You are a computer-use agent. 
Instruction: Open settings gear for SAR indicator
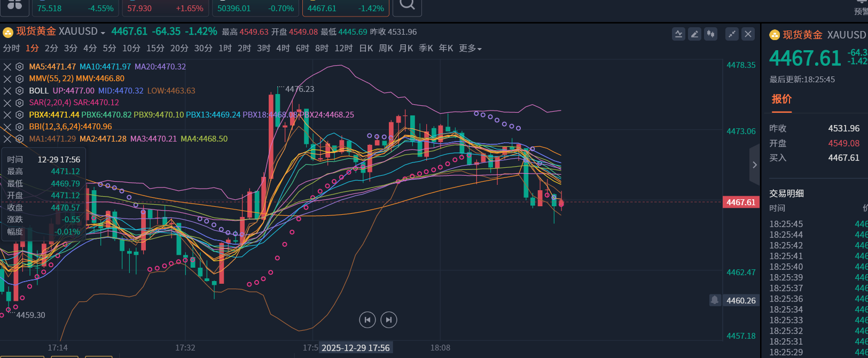pyautogui.click(x=20, y=103)
